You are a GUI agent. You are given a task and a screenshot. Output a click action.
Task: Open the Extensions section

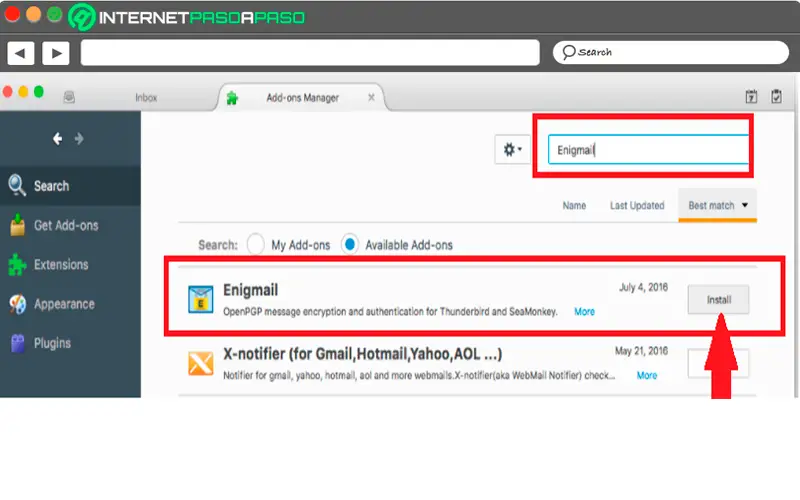[x=70, y=264]
